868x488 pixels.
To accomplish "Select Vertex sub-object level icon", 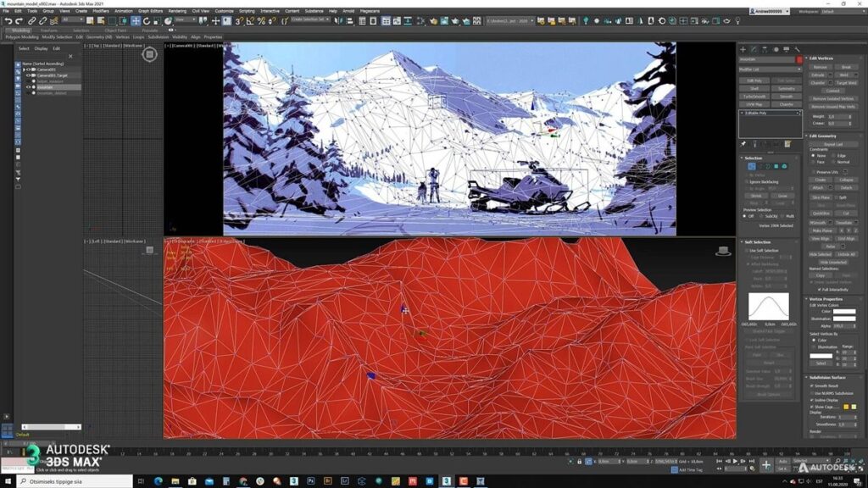I will (751, 166).
